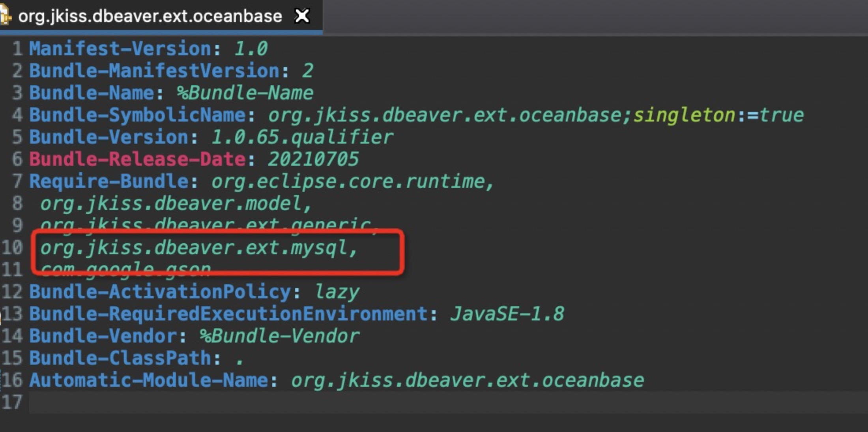Screen dimensions: 868x432
Task: Click the JavaSE-1.8 value
Action: pyautogui.click(x=507, y=314)
